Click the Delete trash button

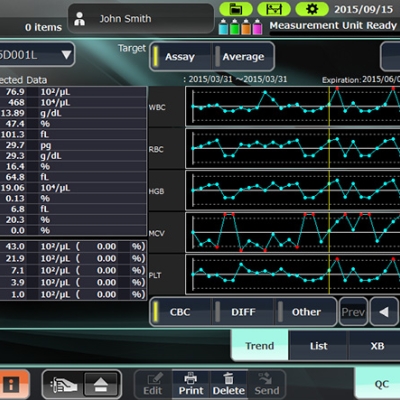(229, 384)
